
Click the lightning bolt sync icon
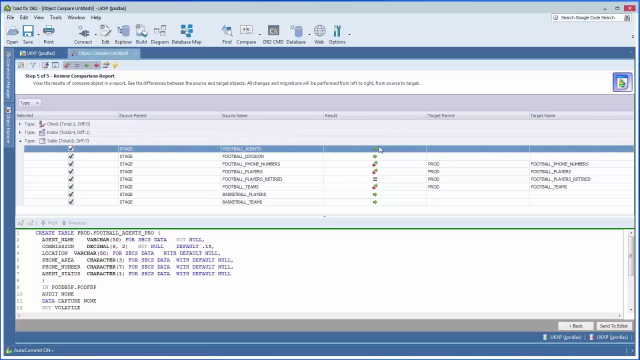116,65
